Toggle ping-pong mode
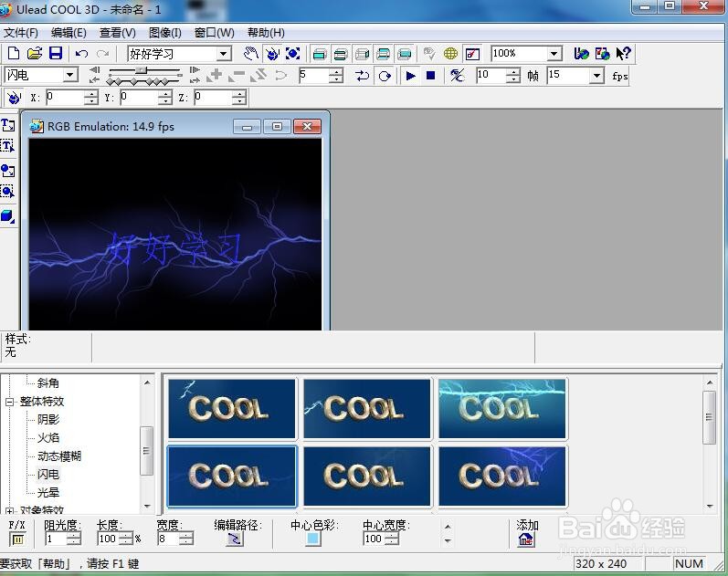Screen dimensions: 728x576 click(x=362, y=76)
